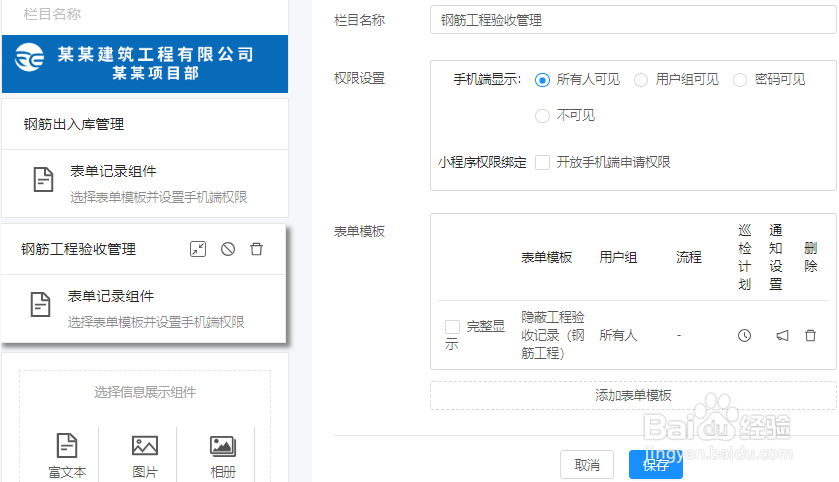Disable the 钢筋工程验收管理 section via ban icon

click(228, 249)
